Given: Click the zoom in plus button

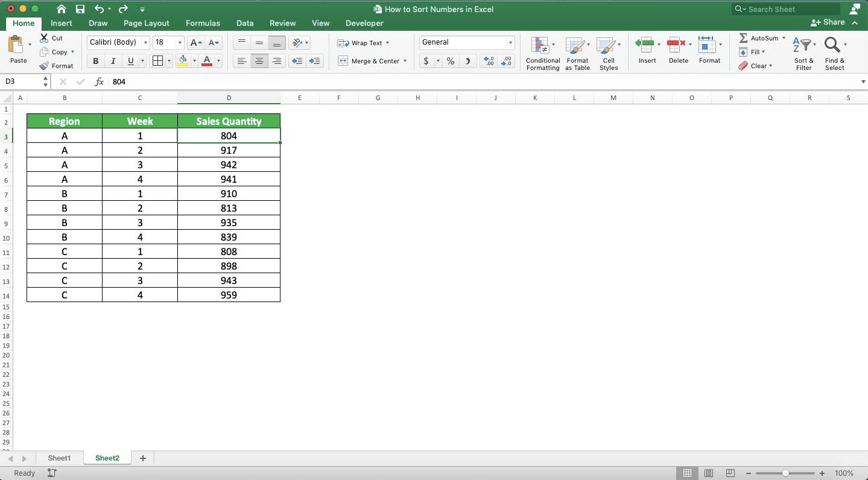Looking at the screenshot, I should (822, 473).
